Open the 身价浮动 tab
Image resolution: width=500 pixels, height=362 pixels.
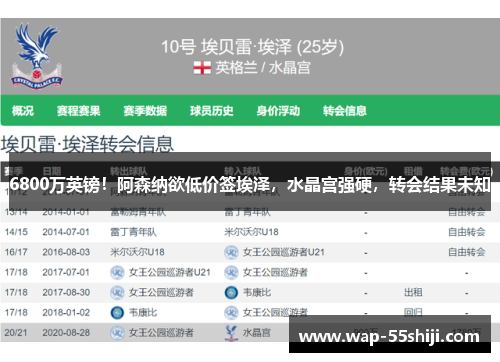click(x=278, y=111)
